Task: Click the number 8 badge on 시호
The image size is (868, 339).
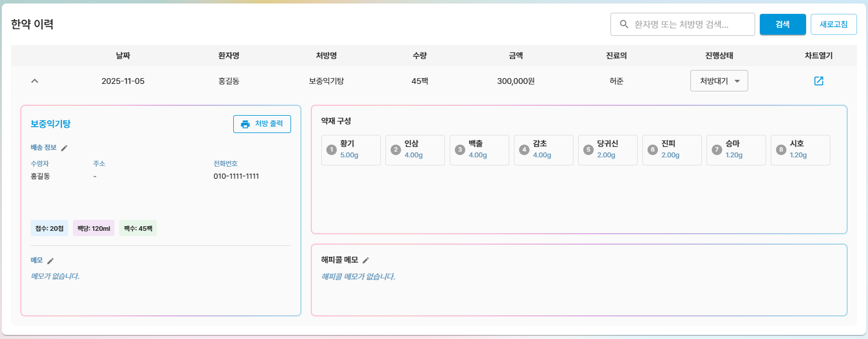Action: 781,150
